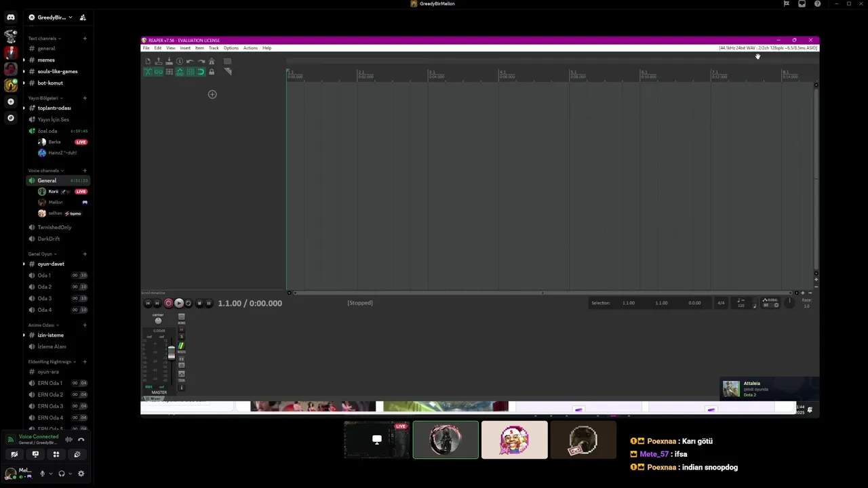The width and height of the screenshot is (868, 488).
Task: Collapse the Voice channels category
Action: click(x=46, y=171)
